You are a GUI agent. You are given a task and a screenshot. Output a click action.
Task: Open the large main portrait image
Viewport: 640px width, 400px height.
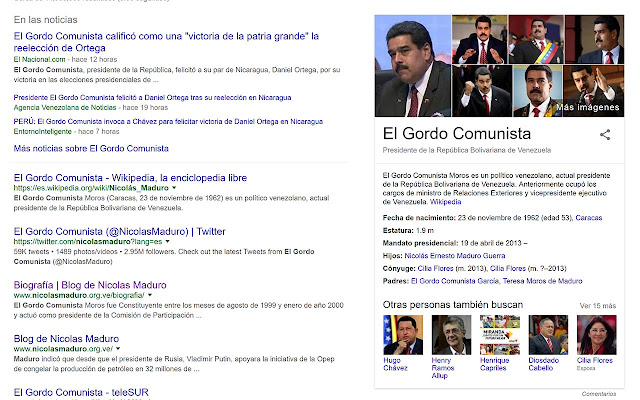click(413, 66)
